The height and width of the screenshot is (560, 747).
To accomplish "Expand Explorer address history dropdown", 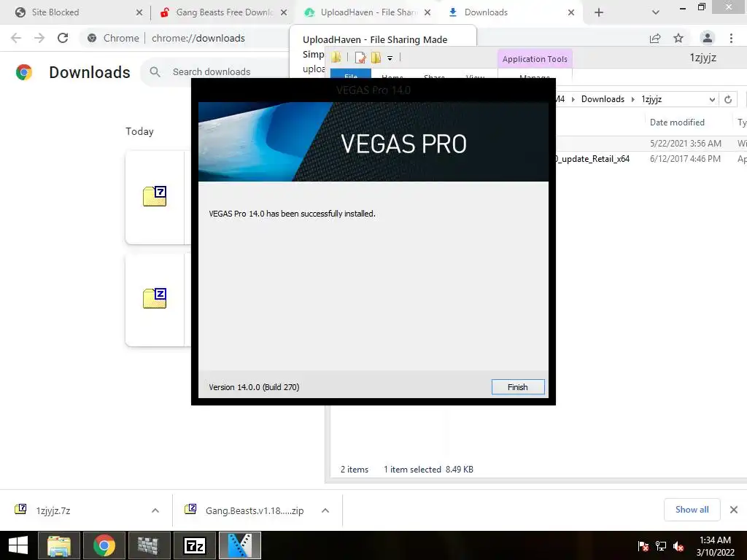I will (x=712, y=99).
